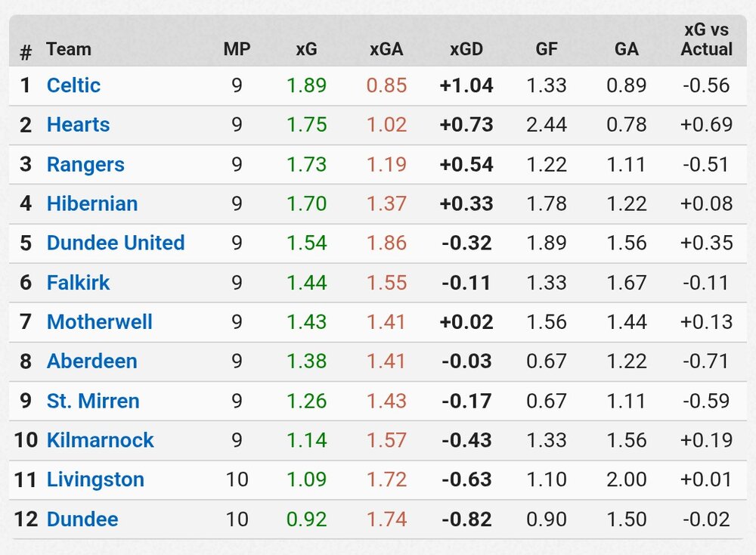Open the Hearts team page
Viewport: 756px width, 555px height.
(78, 125)
